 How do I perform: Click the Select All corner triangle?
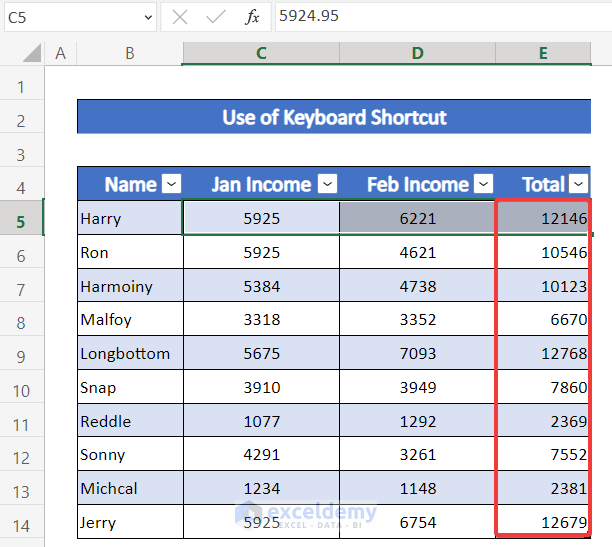click(x=32, y=54)
